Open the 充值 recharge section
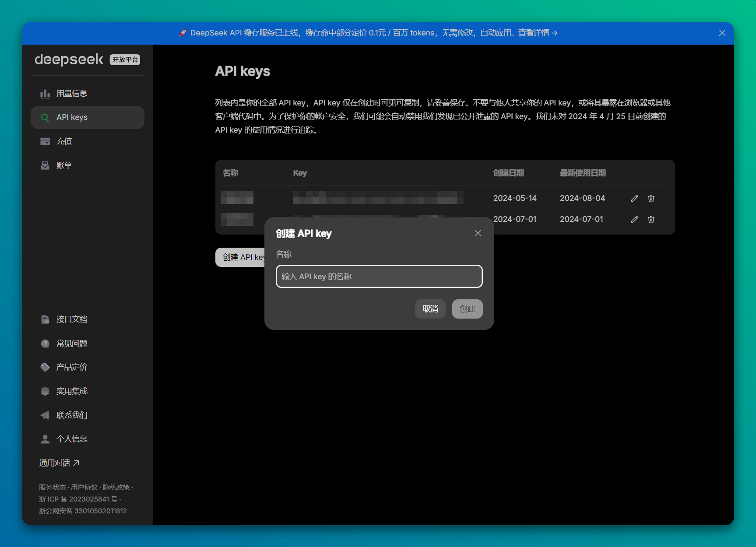The width and height of the screenshot is (756, 547). (x=64, y=141)
